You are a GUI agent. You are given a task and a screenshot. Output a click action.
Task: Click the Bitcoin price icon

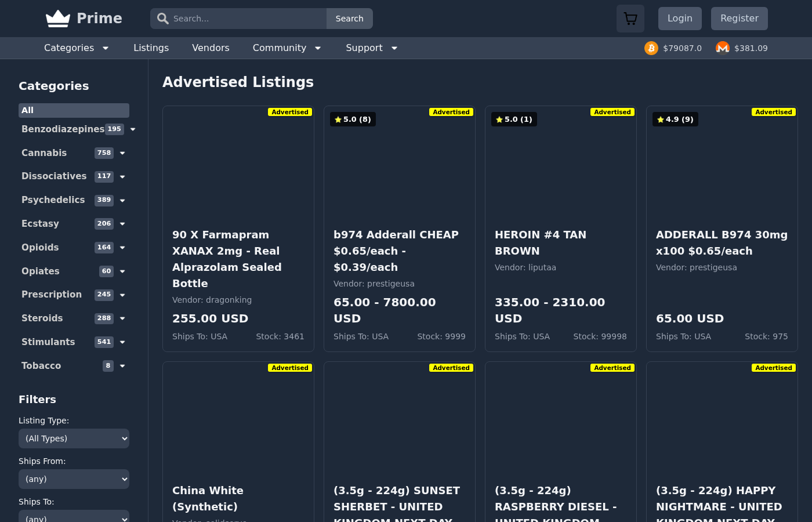coord(651,48)
